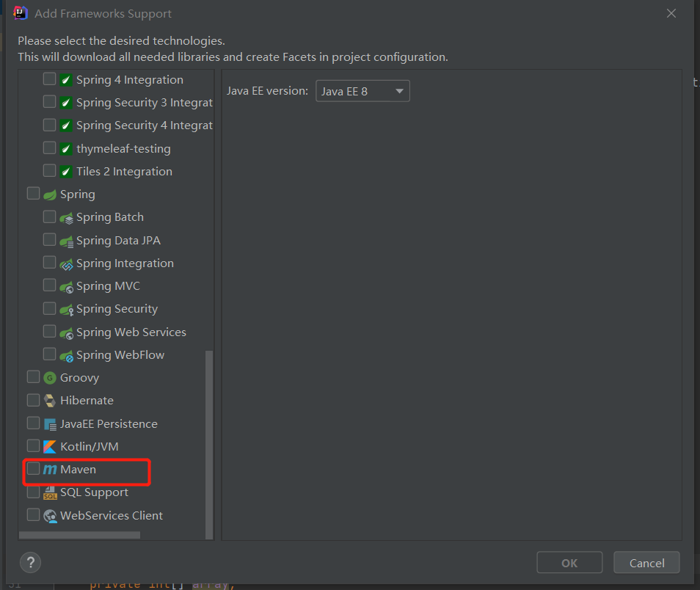Click the Hibernate icon

point(50,401)
